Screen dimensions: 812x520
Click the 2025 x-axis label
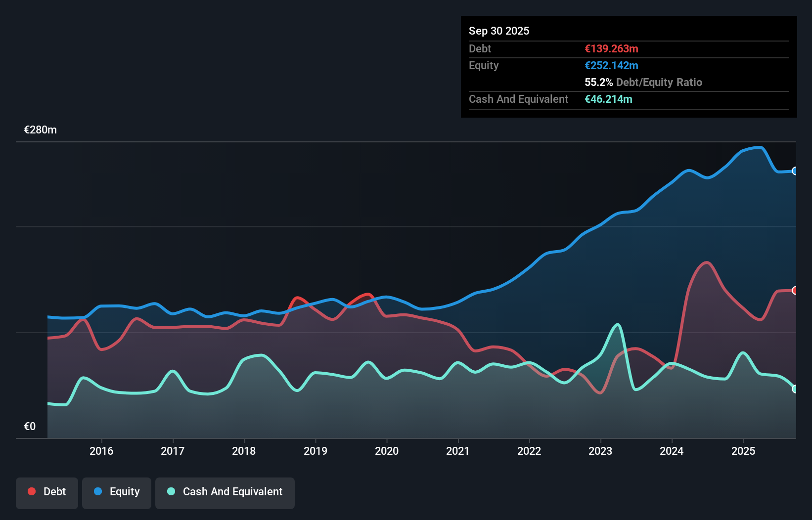click(x=743, y=451)
